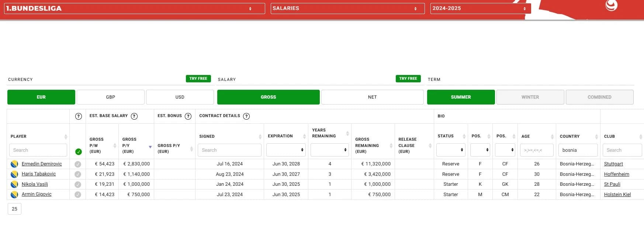Open Nikola Vasilj player page
The width and height of the screenshot is (644, 226).
click(x=35, y=184)
